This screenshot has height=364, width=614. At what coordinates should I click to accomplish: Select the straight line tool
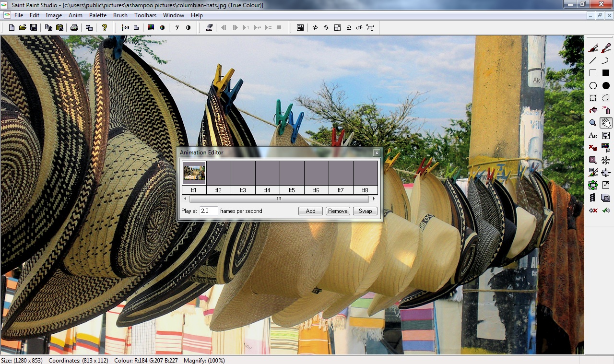[593, 60]
